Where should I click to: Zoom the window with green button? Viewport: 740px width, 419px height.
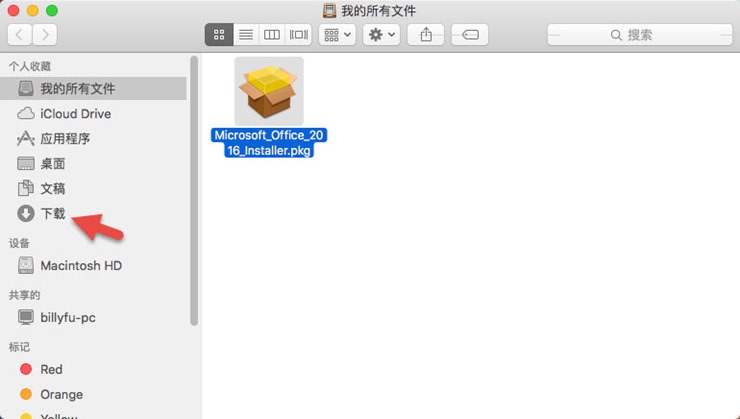tap(52, 10)
